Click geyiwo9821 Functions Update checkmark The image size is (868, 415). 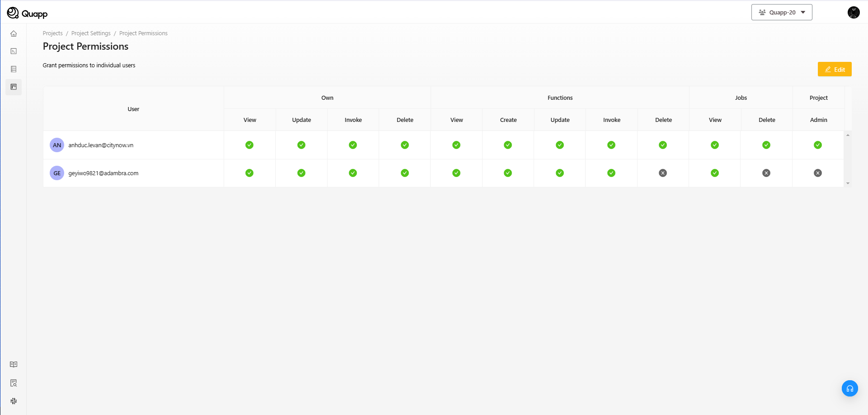tap(560, 173)
